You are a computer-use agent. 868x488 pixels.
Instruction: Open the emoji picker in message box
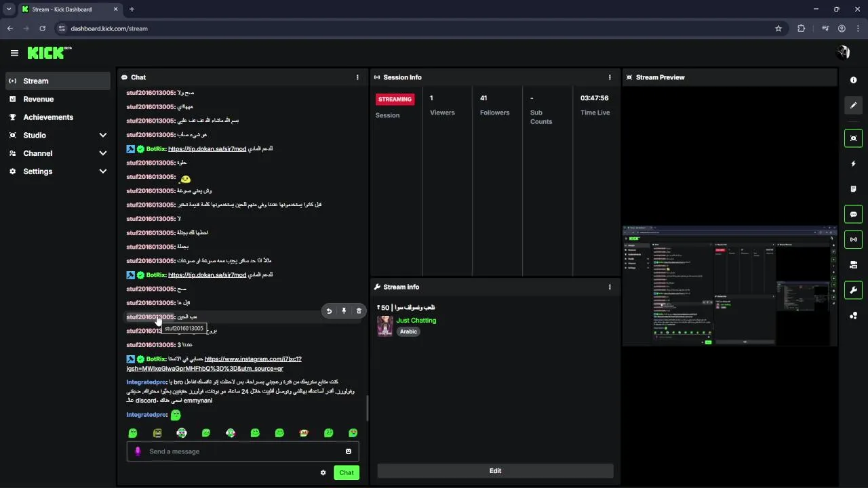[349, 451]
